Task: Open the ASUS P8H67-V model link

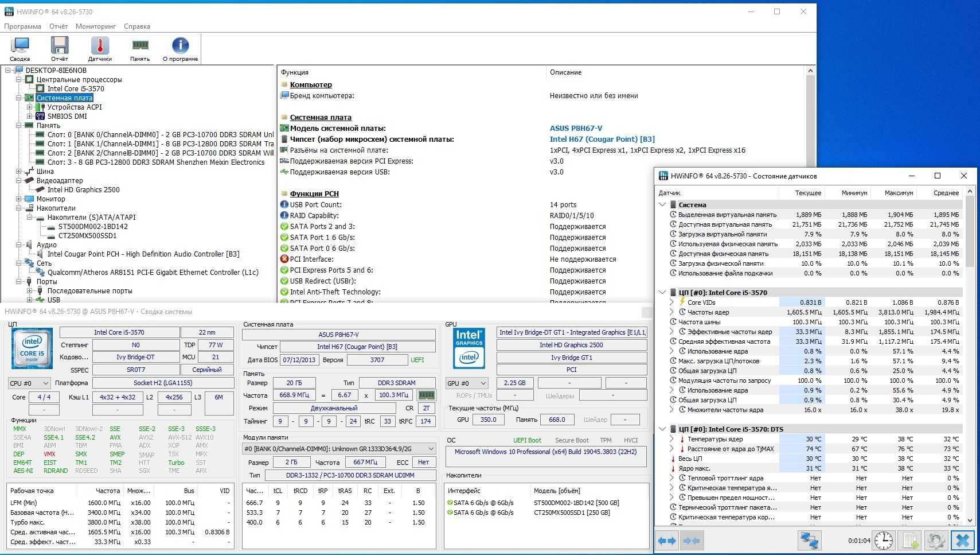Action: pos(576,129)
